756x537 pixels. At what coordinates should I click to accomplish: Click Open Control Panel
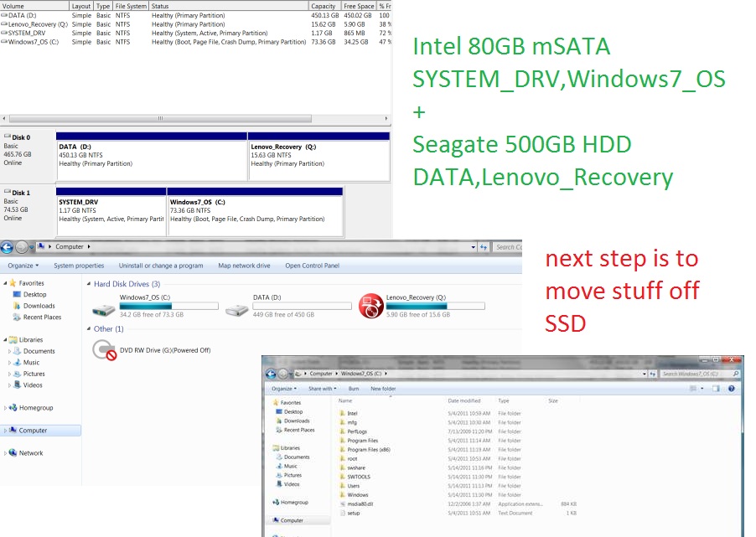click(312, 266)
